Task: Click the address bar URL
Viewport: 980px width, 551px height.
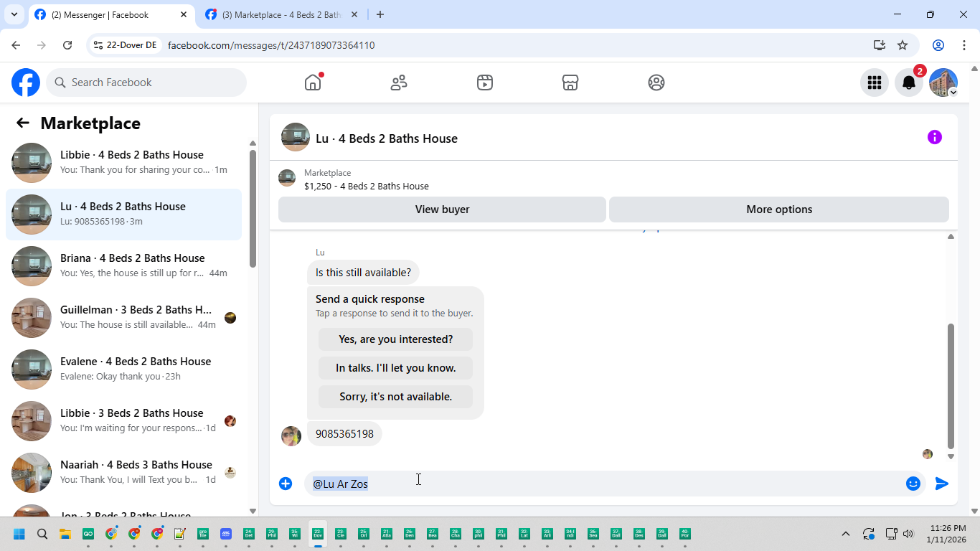Action: click(x=271, y=45)
